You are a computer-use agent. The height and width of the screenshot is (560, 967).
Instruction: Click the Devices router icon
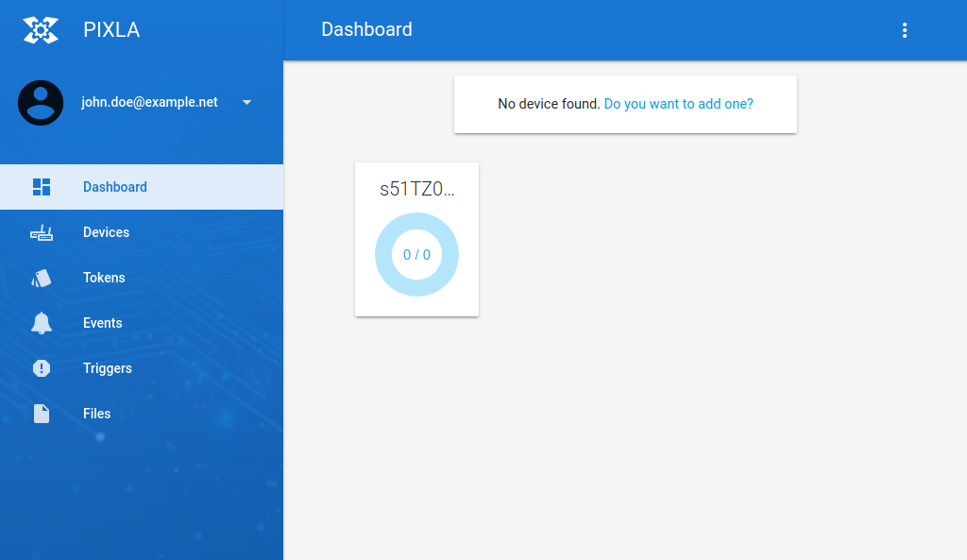tap(42, 231)
